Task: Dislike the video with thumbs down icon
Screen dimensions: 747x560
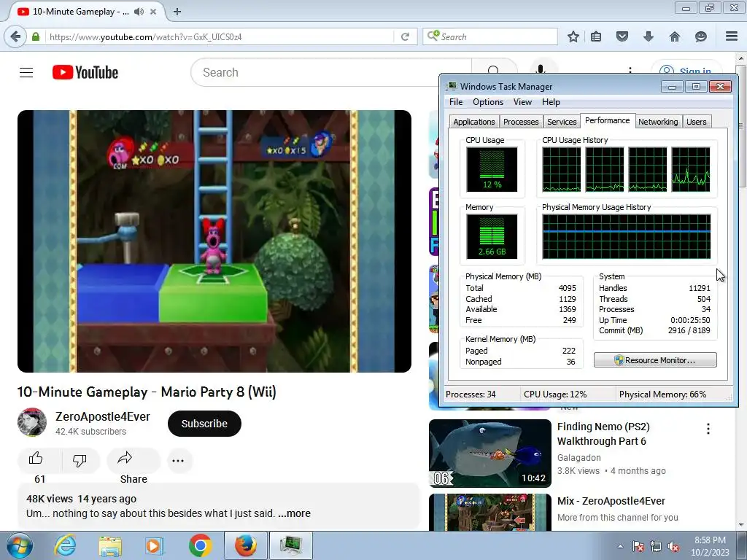Action: [80, 460]
